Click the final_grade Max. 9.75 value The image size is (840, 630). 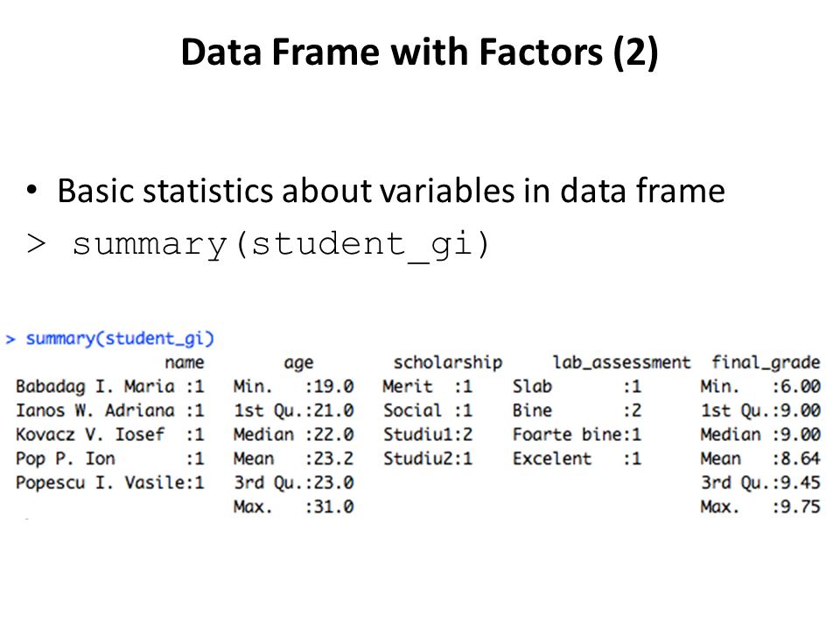pos(760,507)
